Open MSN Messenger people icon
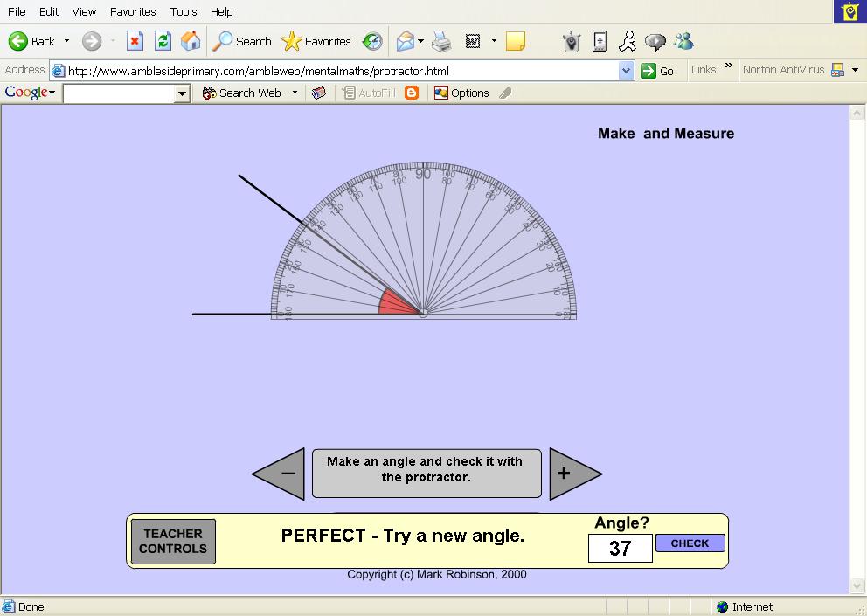867x616 pixels. pos(684,41)
